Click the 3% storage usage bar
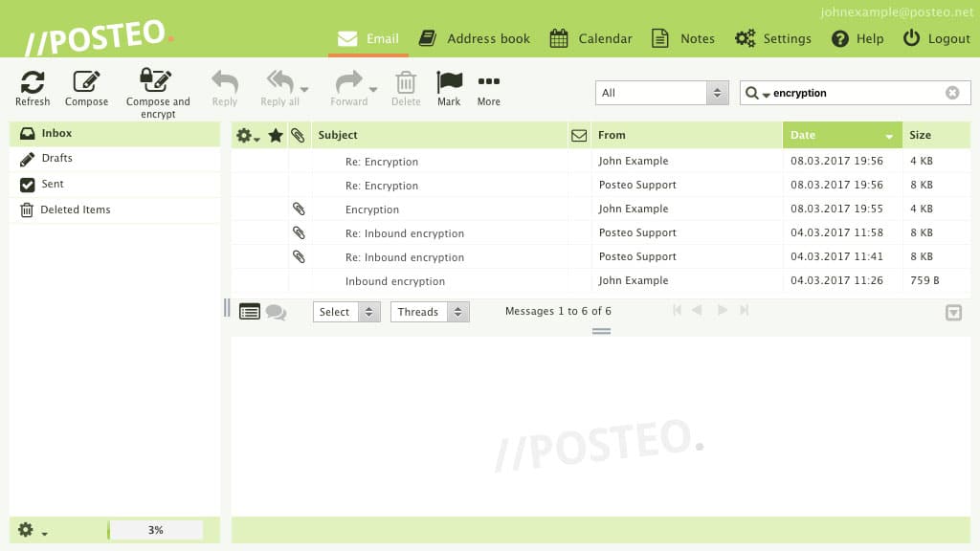 pyautogui.click(x=155, y=528)
